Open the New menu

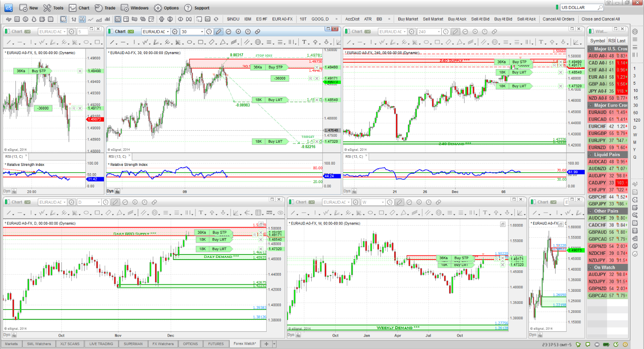pyautogui.click(x=29, y=8)
